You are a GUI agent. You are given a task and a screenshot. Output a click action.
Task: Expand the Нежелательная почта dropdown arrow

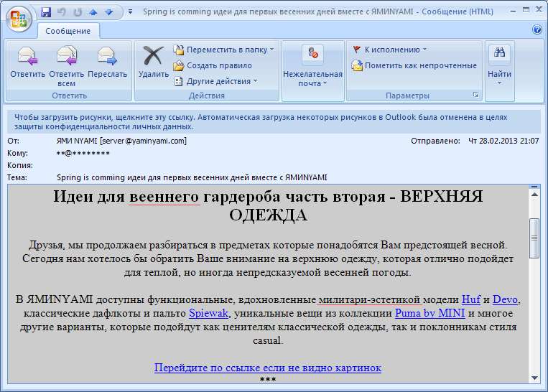[325, 83]
